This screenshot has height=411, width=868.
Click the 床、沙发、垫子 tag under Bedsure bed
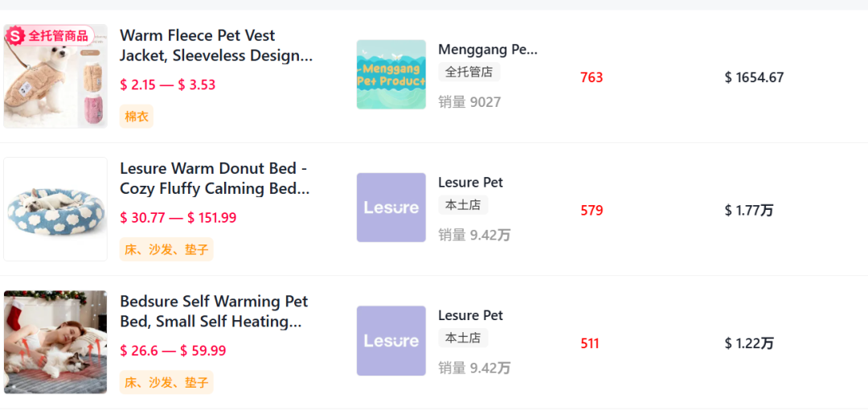(x=166, y=382)
